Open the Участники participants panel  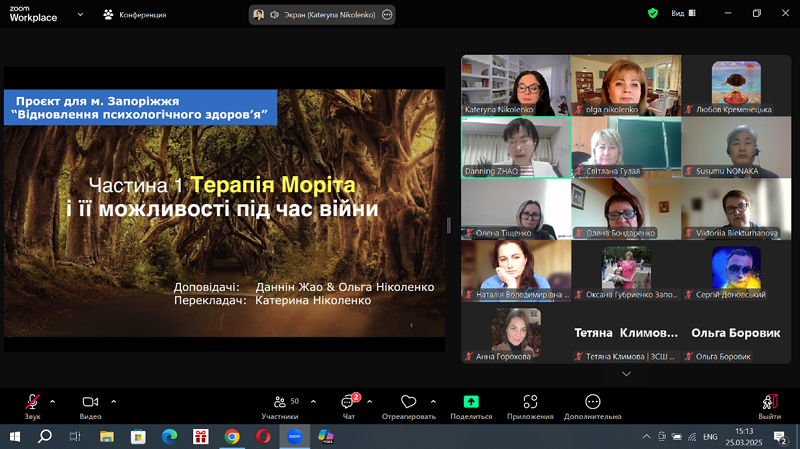(x=279, y=403)
